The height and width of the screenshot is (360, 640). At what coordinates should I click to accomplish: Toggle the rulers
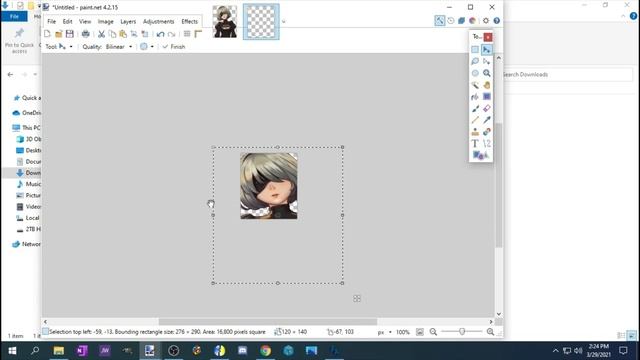click(x=198, y=34)
